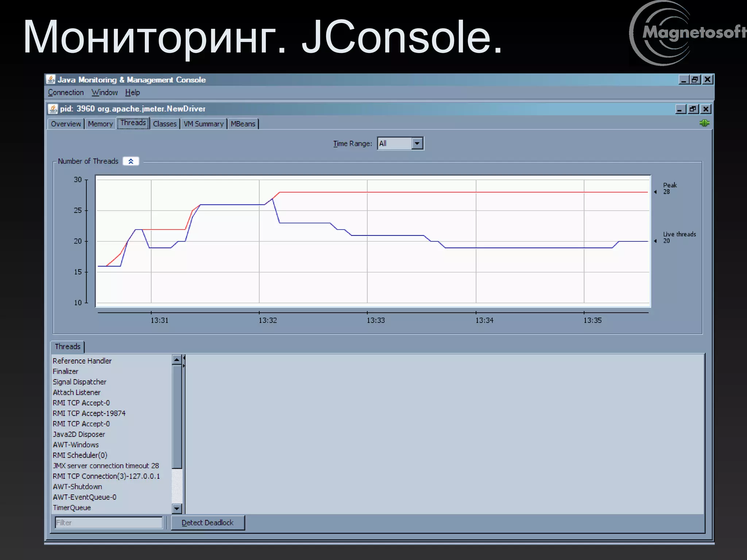Screen dimensions: 747x560
Task: Click the Peak 28 chart label
Action: click(x=670, y=188)
